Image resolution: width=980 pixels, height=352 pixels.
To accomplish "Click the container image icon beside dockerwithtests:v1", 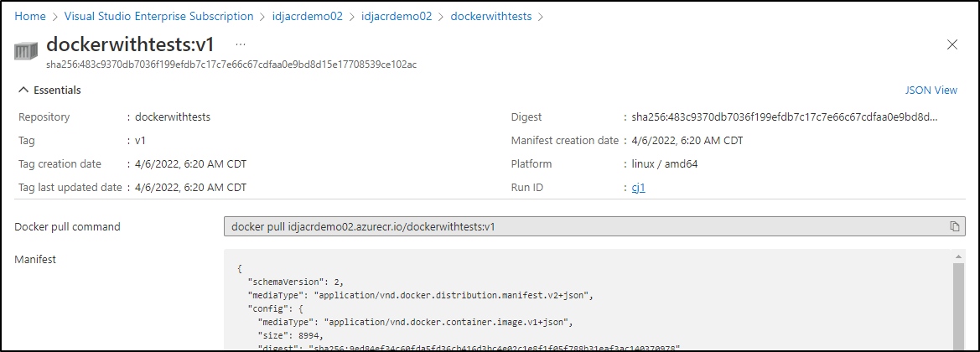I will pos(27,50).
